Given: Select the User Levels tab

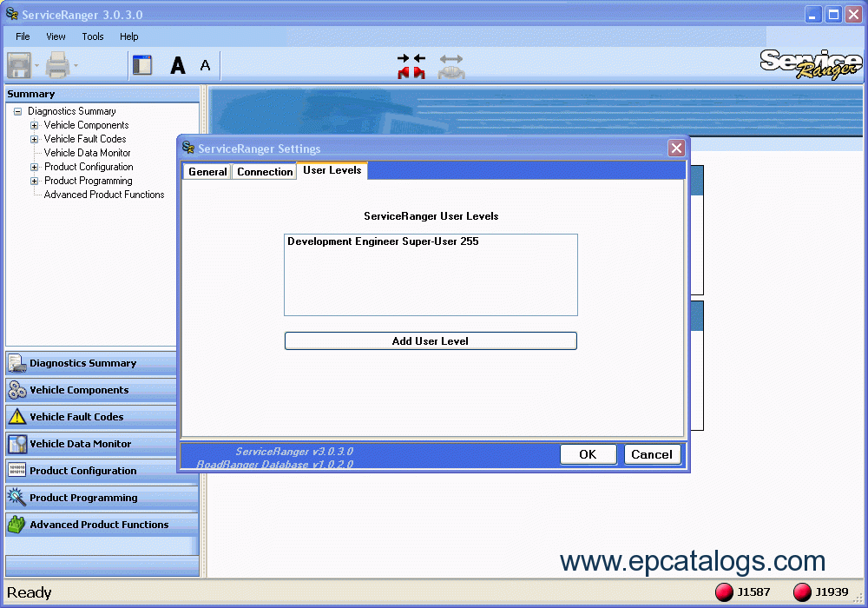Looking at the screenshot, I should coord(332,170).
